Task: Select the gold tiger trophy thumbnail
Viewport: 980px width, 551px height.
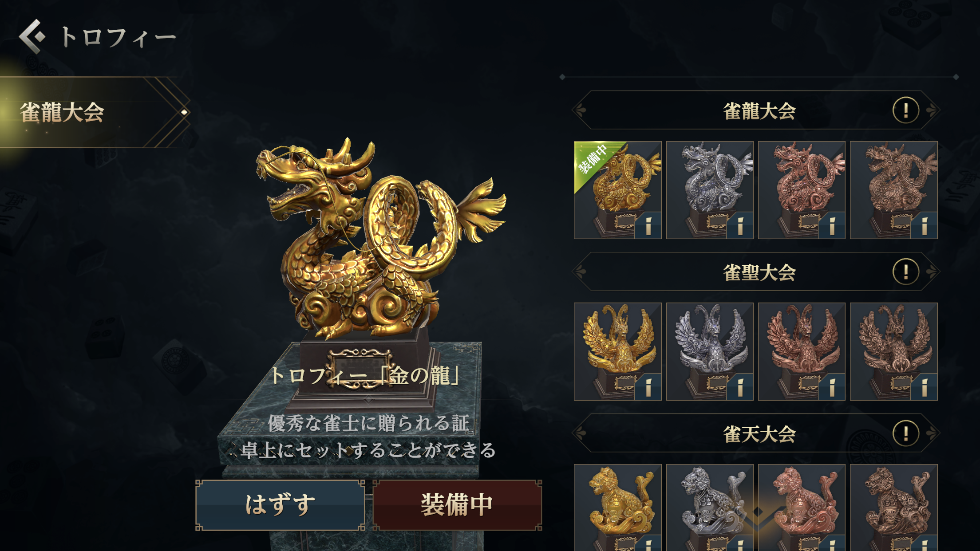Action: click(x=618, y=508)
